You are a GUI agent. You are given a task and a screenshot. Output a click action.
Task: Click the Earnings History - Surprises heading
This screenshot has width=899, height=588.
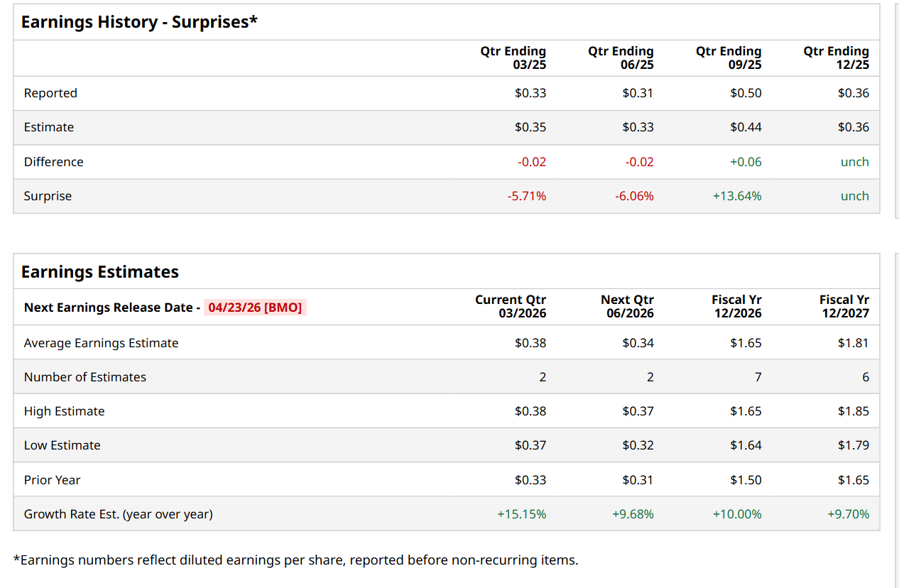pos(139,22)
